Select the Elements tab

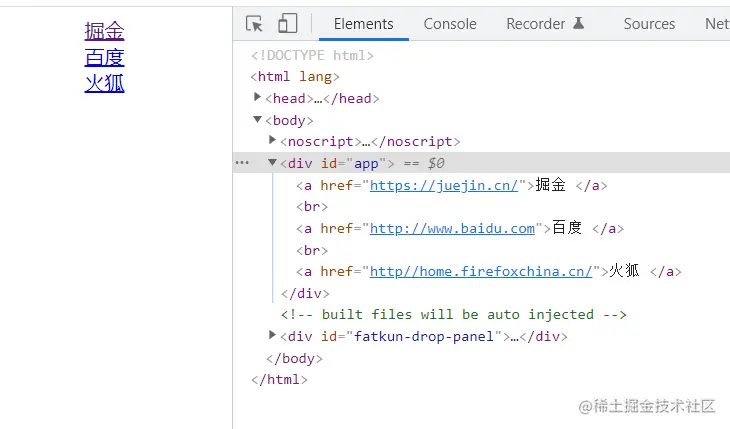[x=364, y=24]
